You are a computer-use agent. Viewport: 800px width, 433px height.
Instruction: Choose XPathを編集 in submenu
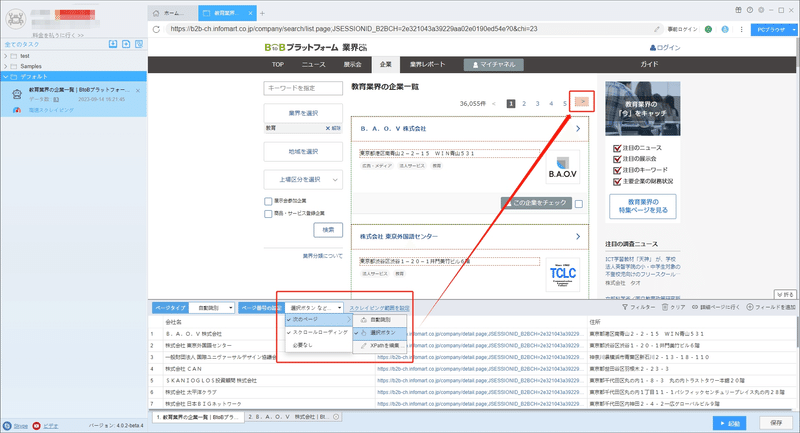pos(380,346)
